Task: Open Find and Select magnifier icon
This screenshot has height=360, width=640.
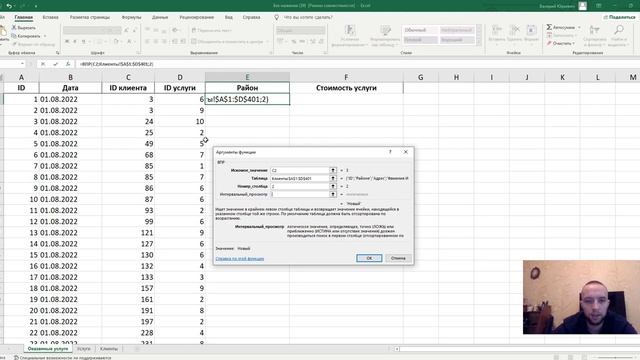Action: tap(619, 30)
